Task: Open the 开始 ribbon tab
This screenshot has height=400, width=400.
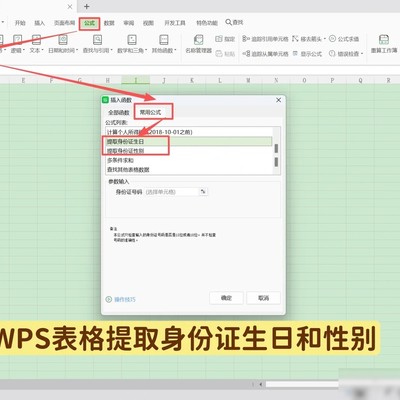Action: pos(20,23)
